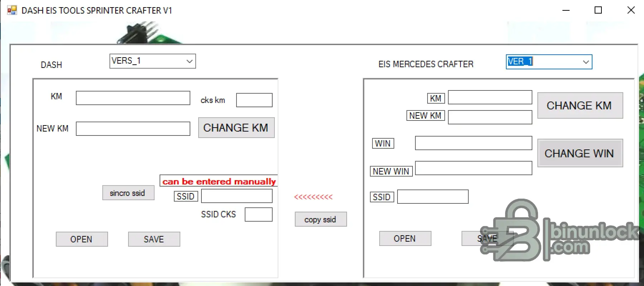The height and width of the screenshot is (286, 644).
Task: Click the 'cks km' label
Action: tap(213, 100)
